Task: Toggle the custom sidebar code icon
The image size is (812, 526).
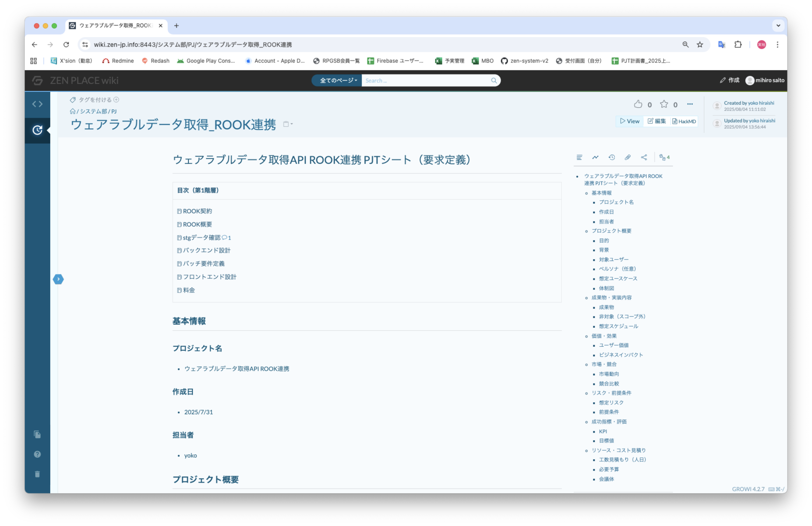Action: (37, 104)
